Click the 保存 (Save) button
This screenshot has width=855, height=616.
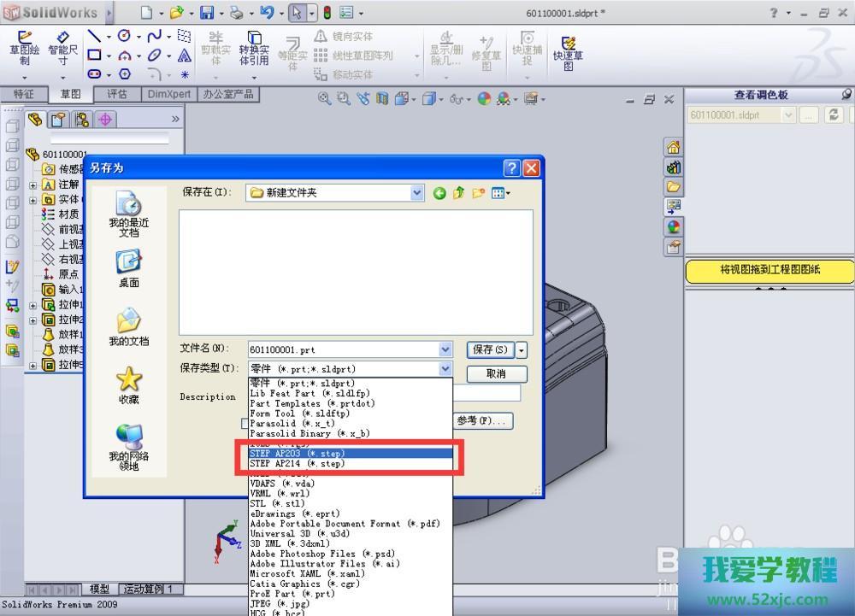point(490,349)
